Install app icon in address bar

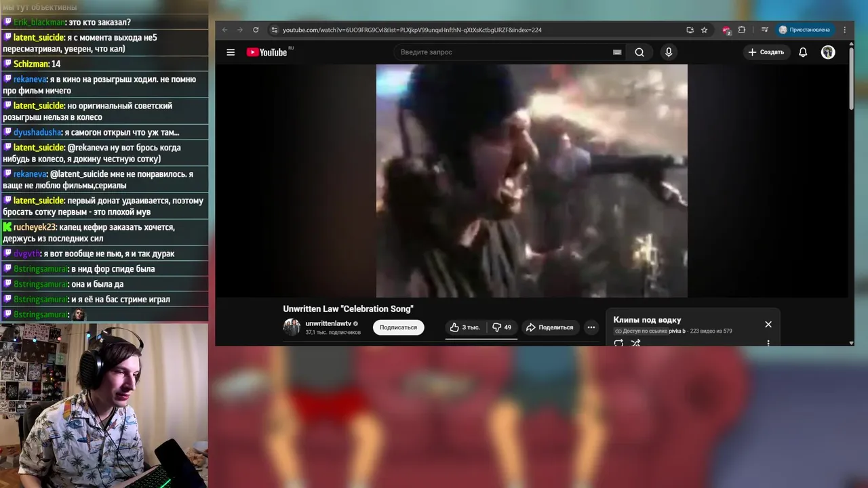pyautogui.click(x=690, y=30)
